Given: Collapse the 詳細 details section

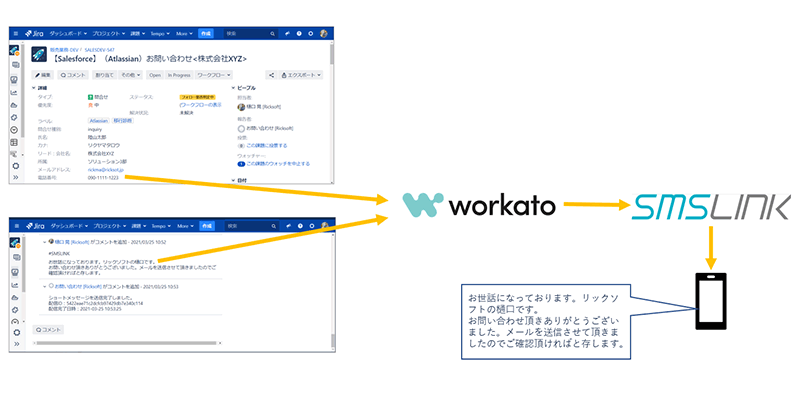Looking at the screenshot, I should tap(34, 88).
